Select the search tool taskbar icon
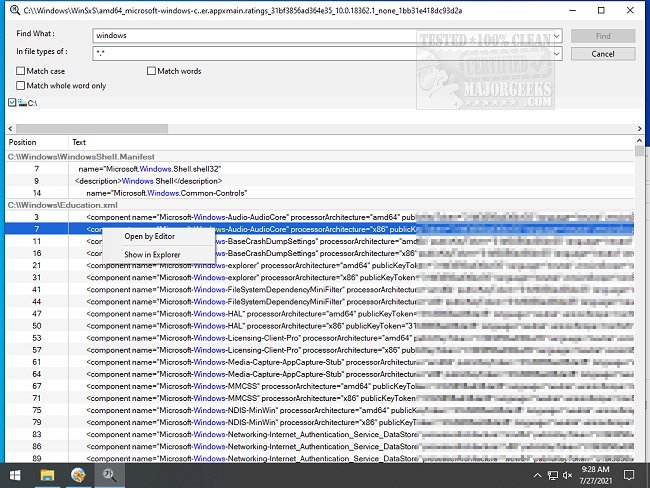Screen dimensions: 650x488 click(x=109, y=475)
